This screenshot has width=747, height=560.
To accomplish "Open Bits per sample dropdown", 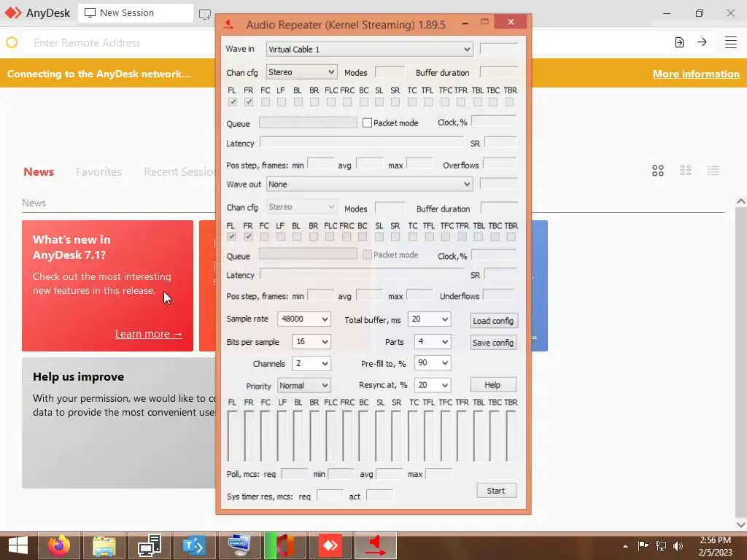I will (311, 341).
